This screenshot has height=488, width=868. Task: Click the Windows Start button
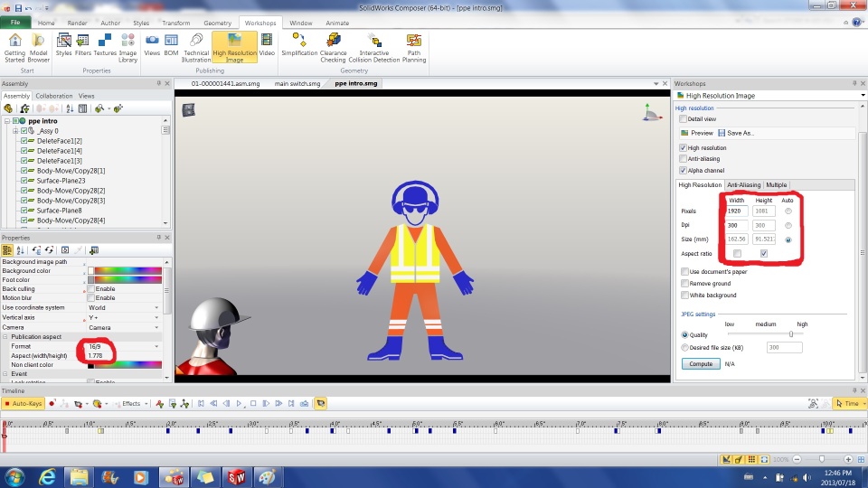14,477
